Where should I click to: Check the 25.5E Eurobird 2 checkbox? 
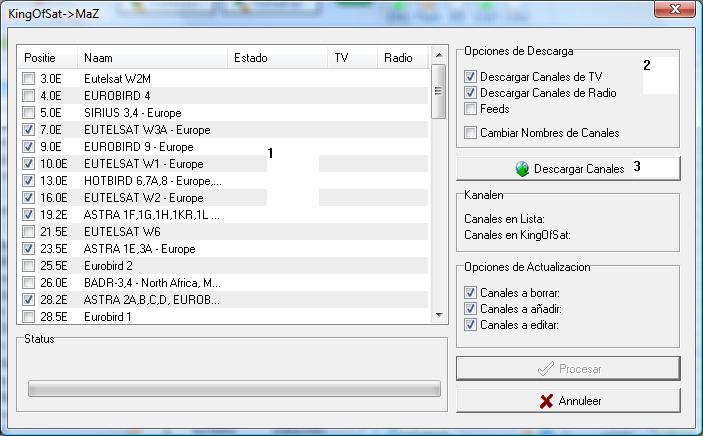pos(28,266)
